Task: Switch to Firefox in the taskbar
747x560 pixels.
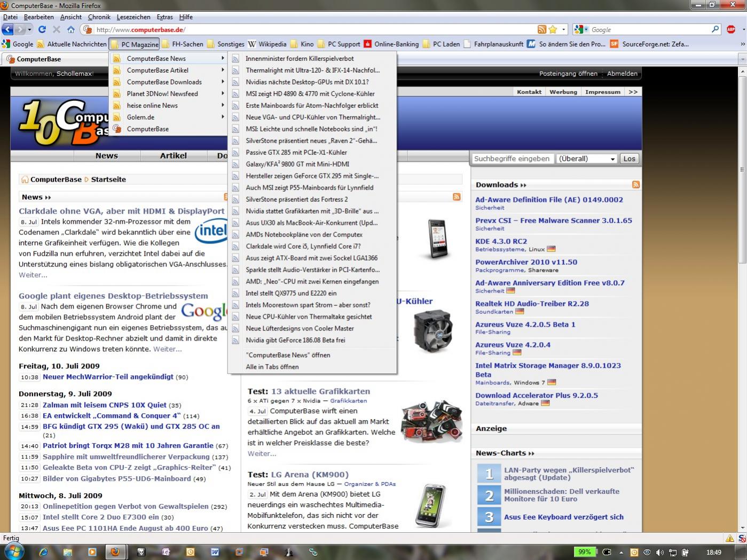Action: tap(115, 552)
